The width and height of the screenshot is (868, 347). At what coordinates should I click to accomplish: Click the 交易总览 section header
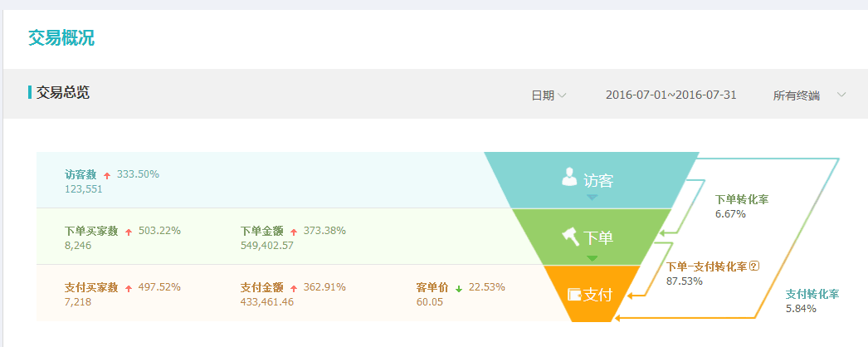[x=63, y=93]
